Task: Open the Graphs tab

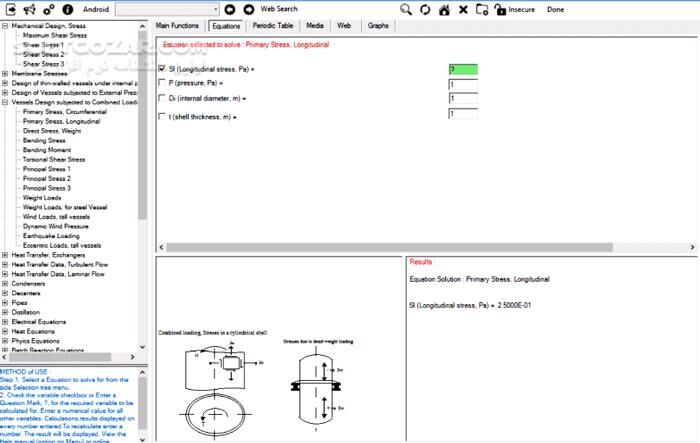Action: pyautogui.click(x=378, y=25)
